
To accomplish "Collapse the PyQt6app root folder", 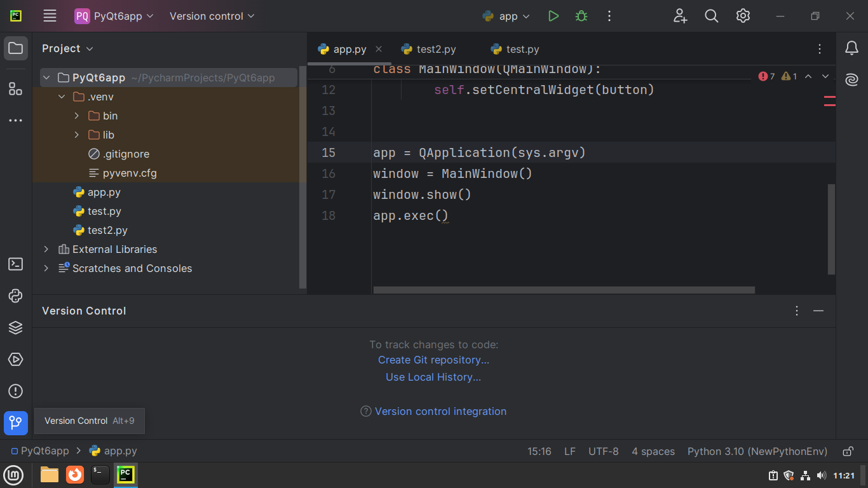I will coord(46,78).
